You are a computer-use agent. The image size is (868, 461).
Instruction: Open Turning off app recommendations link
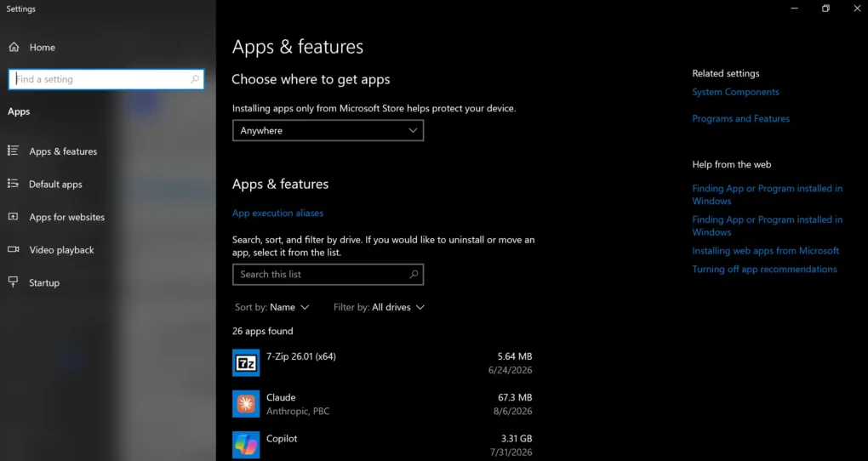[x=764, y=270]
